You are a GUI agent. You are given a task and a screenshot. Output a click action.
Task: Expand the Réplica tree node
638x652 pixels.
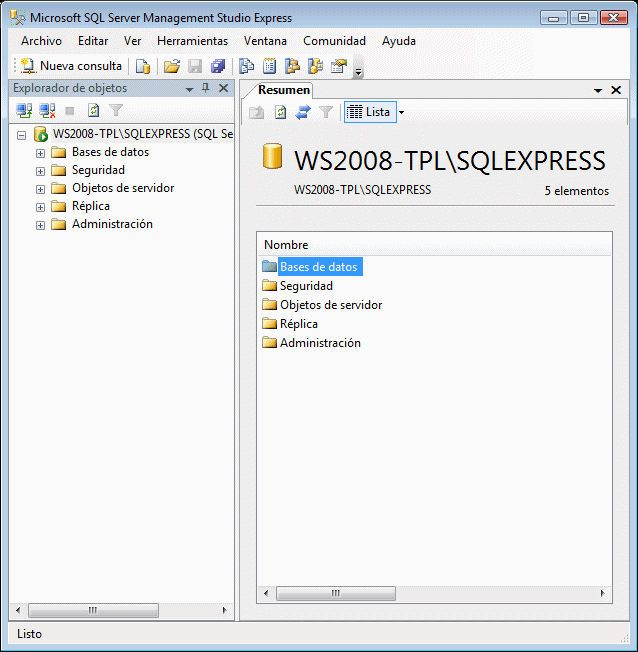pyautogui.click(x=40, y=207)
